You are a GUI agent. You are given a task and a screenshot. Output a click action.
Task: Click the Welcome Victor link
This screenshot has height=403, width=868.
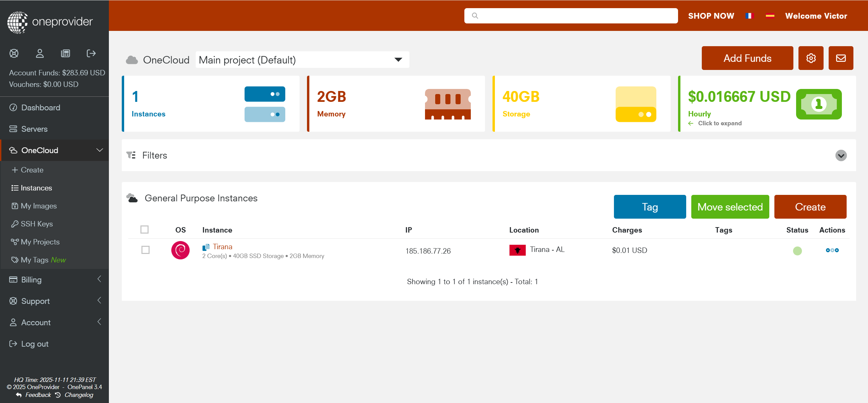pyautogui.click(x=816, y=16)
